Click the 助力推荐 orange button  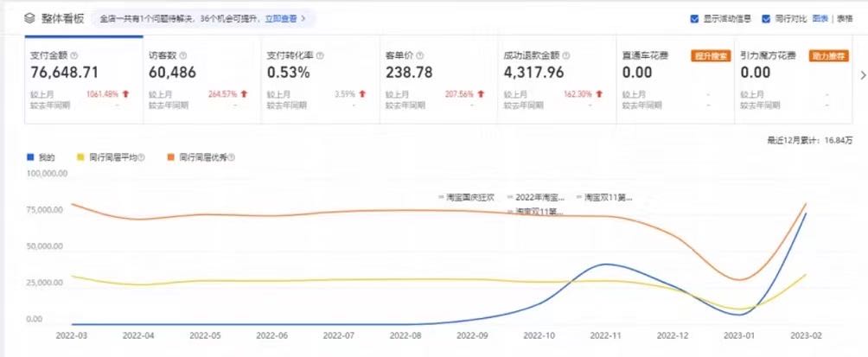pos(828,55)
